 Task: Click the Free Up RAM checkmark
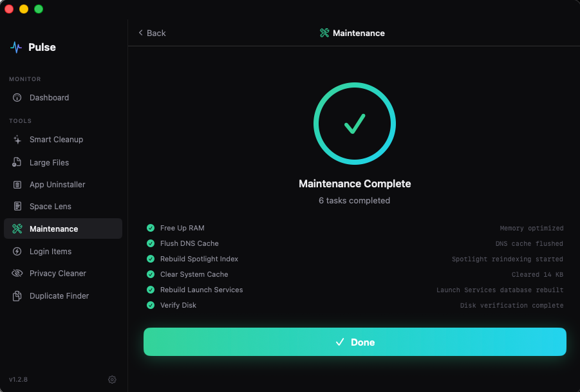coord(151,228)
